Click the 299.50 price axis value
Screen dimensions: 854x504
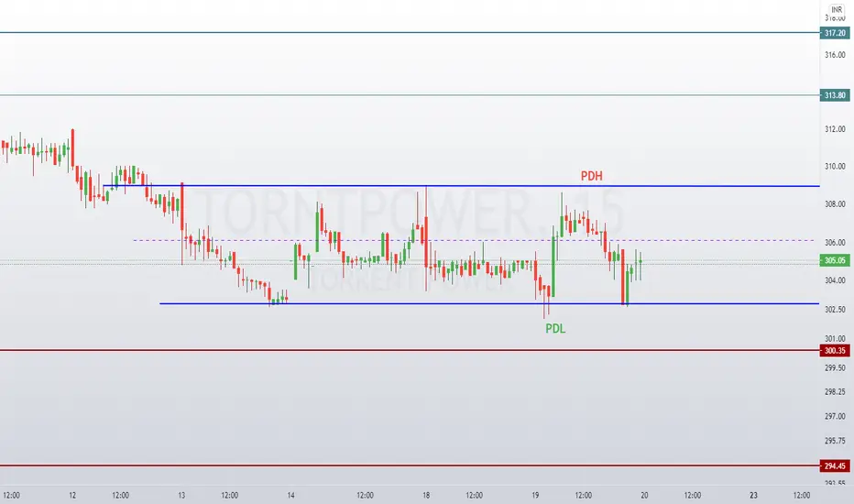click(x=835, y=368)
